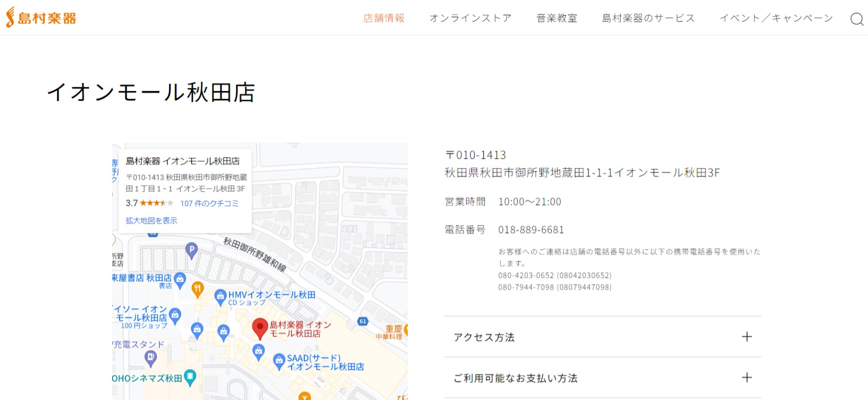
Task: Click 島村楽器 イオンモール秋田店 map card title
Action: click(183, 161)
